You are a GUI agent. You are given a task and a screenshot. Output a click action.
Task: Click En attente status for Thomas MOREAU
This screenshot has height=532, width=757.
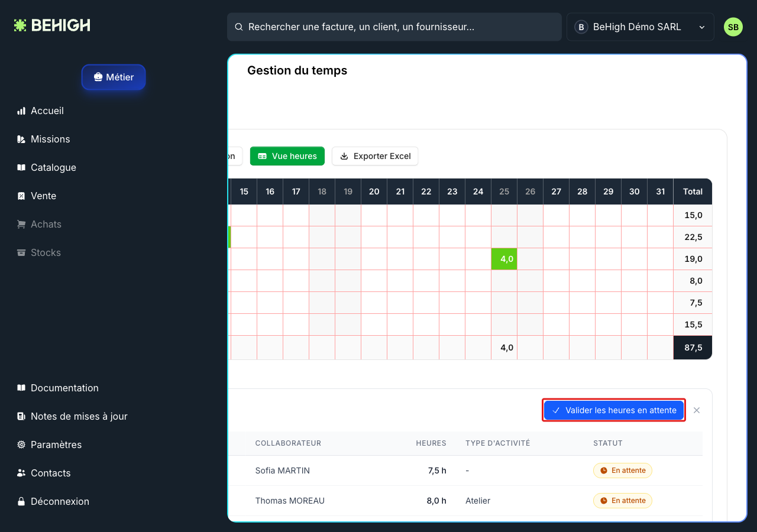pos(623,501)
